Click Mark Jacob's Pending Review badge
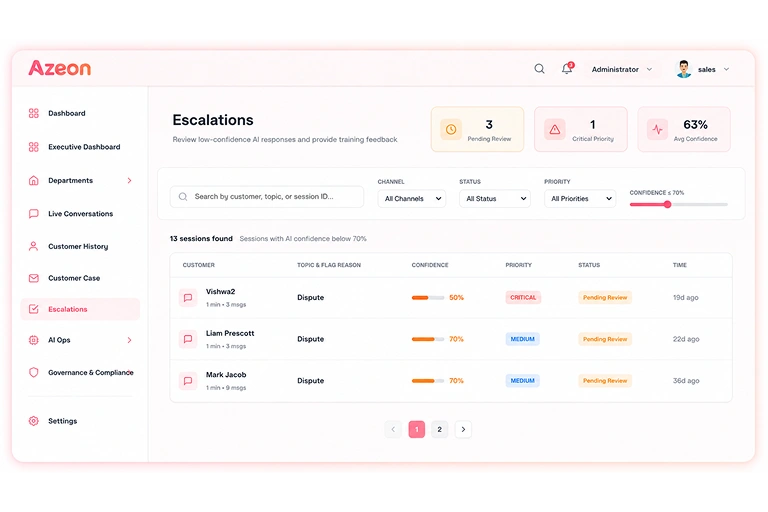The width and height of the screenshot is (768, 512). (605, 381)
